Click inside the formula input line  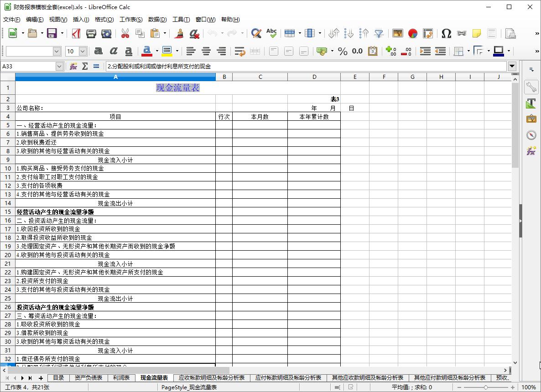pyautogui.click(x=274, y=66)
